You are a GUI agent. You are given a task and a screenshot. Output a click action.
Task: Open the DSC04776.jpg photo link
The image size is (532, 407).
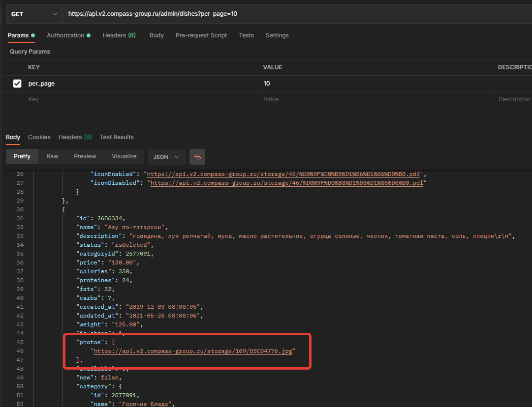(194, 351)
